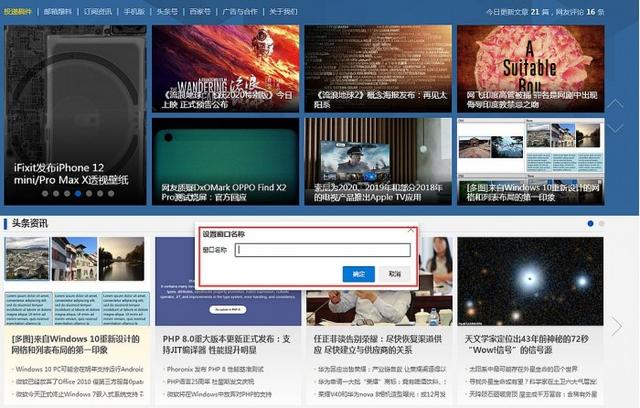The height and width of the screenshot is (408, 640).
Task: Click the Windows 10 grid layout headline image
Action: tap(77, 281)
